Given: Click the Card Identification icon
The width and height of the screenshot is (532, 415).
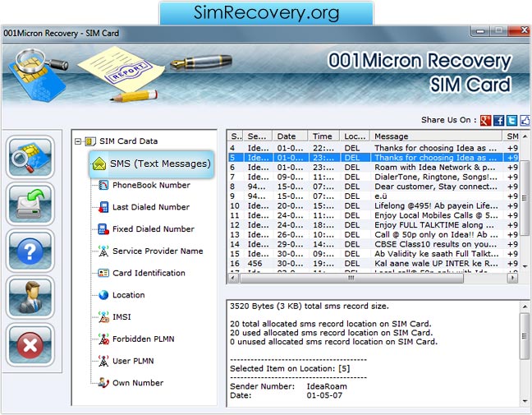Looking at the screenshot, I should [x=103, y=273].
